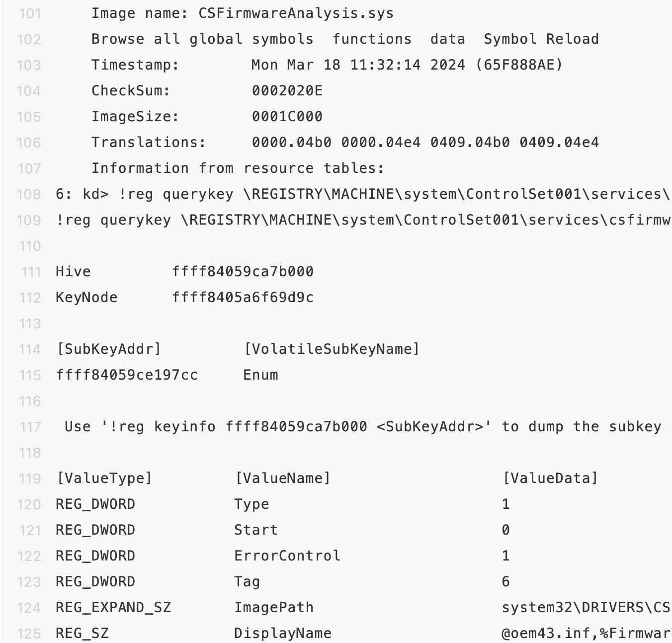Image resolution: width=672 pixels, height=643 pixels.
Task: Click the subkey address ffff84059ce197cc
Action: tap(127, 375)
